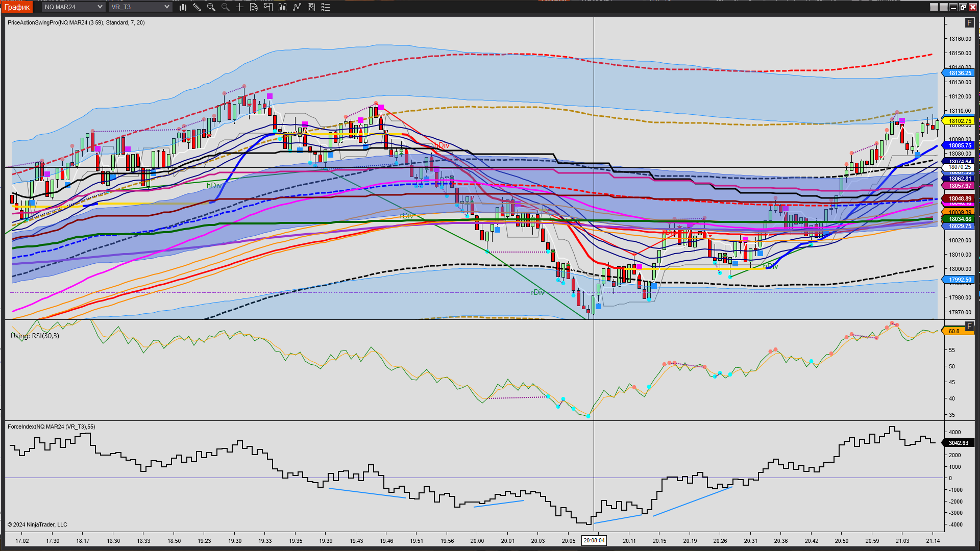Image resolution: width=980 pixels, height=551 pixels.
Task: Click the 17:02 time axis label
Action: click(x=22, y=541)
